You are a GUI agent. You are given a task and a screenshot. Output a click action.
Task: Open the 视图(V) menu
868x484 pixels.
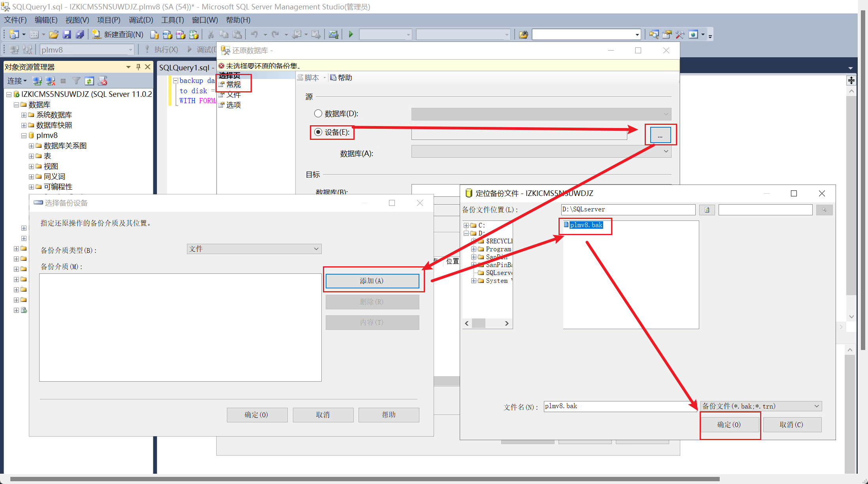77,20
